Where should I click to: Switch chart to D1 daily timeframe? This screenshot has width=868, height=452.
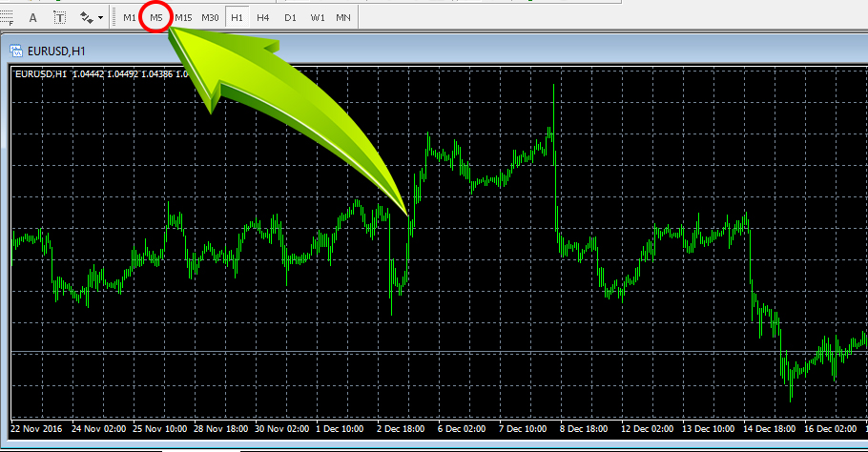(290, 18)
